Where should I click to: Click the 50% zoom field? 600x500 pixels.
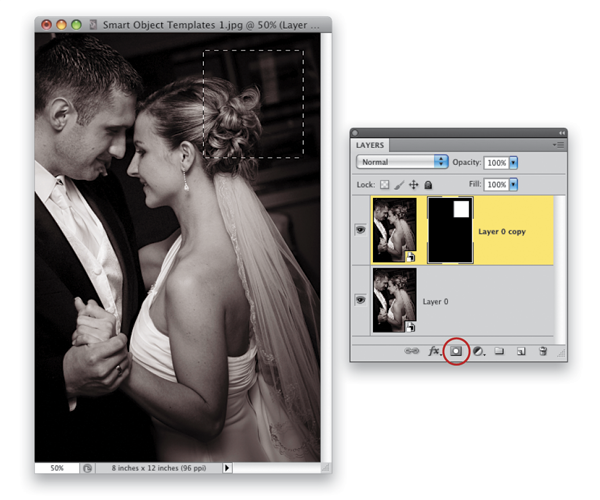57,468
